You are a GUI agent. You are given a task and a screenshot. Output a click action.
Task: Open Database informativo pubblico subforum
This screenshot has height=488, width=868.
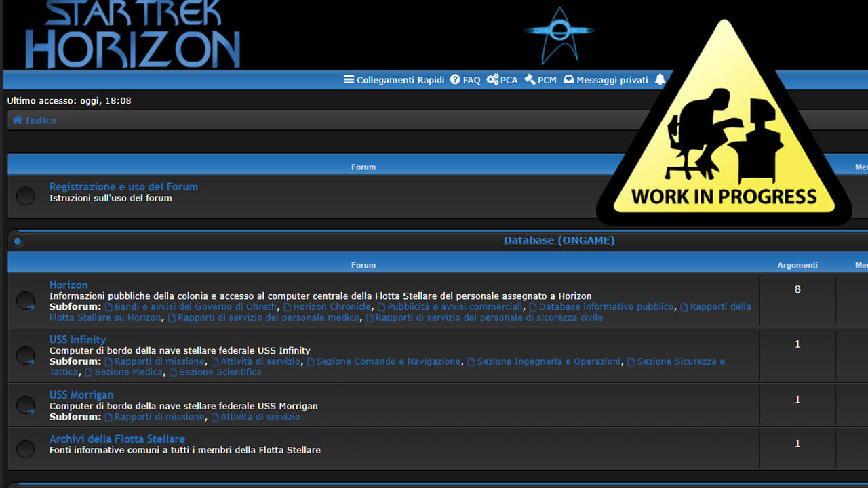(x=606, y=307)
